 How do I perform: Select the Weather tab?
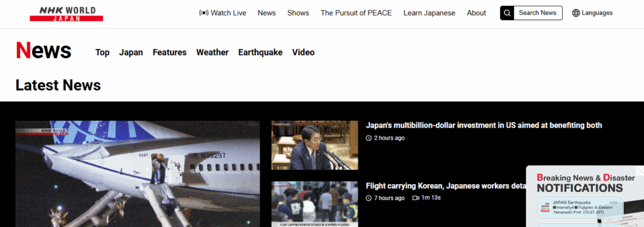point(213,52)
